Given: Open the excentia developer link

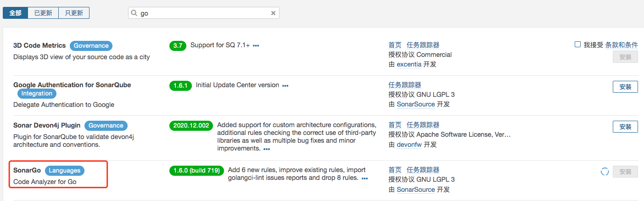Looking at the screenshot, I should [x=409, y=64].
